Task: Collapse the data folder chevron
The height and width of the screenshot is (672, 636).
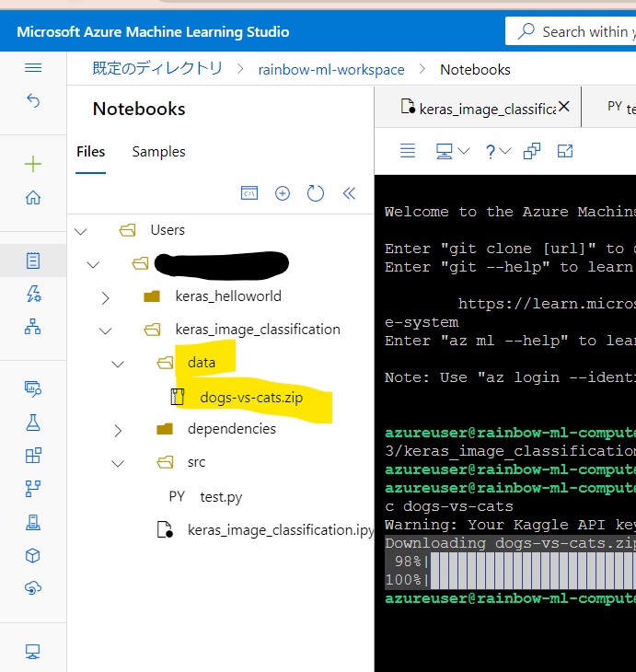Action: click(118, 364)
